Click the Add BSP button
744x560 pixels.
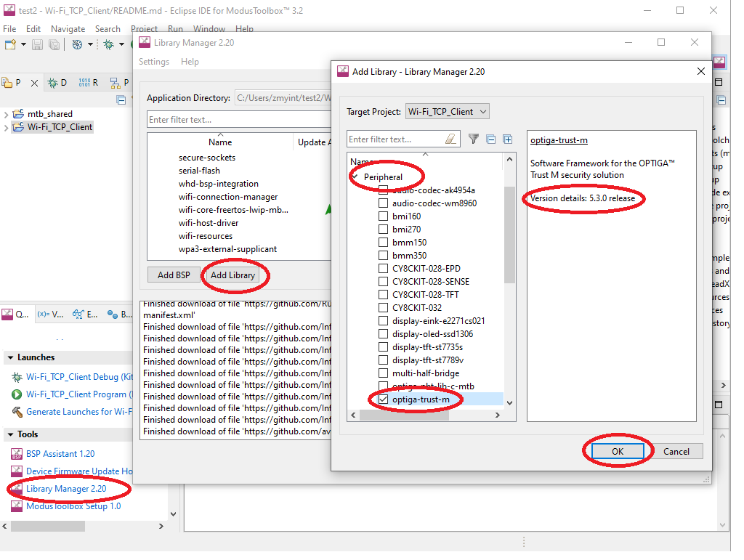pos(174,275)
